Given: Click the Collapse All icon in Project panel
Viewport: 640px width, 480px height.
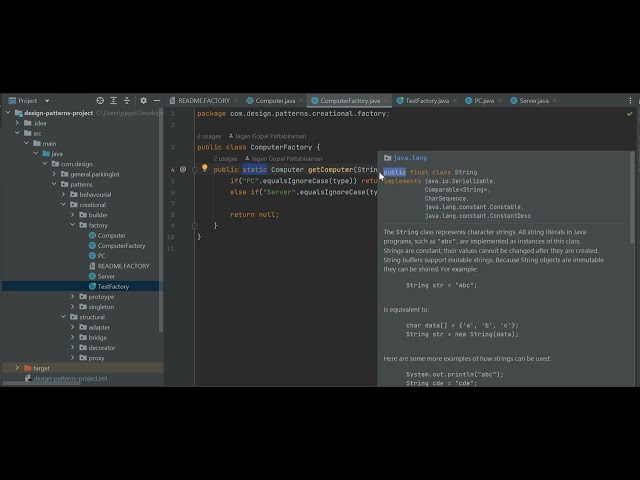Looking at the screenshot, I should (127, 100).
